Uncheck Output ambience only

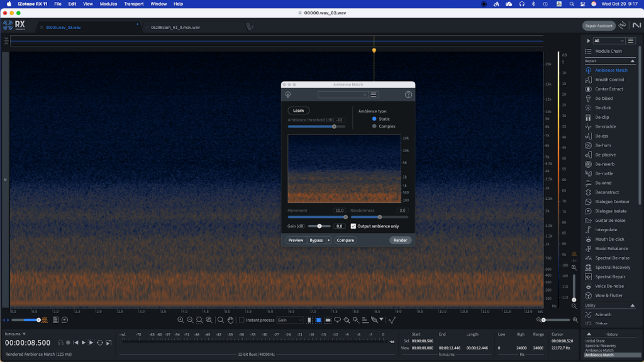click(353, 226)
